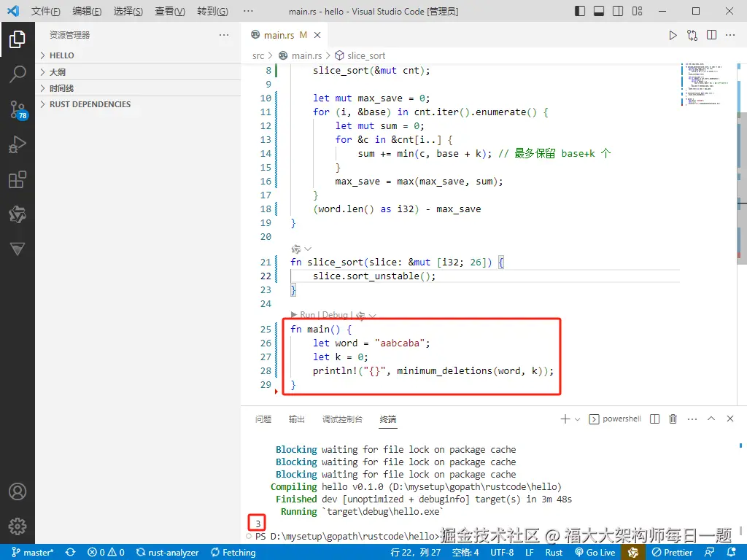The height and width of the screenshot is (560, 747).
Task: Toggle primary side bar layout icon
Action: 580,11
